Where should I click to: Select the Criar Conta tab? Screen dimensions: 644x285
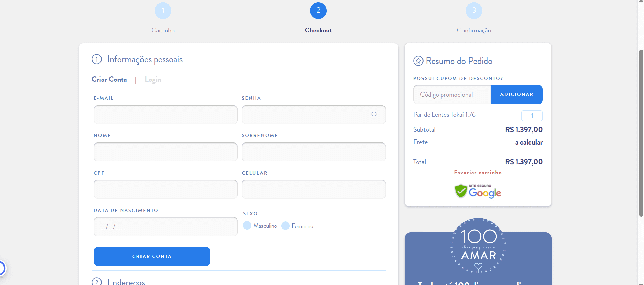[x=109, y=80]
